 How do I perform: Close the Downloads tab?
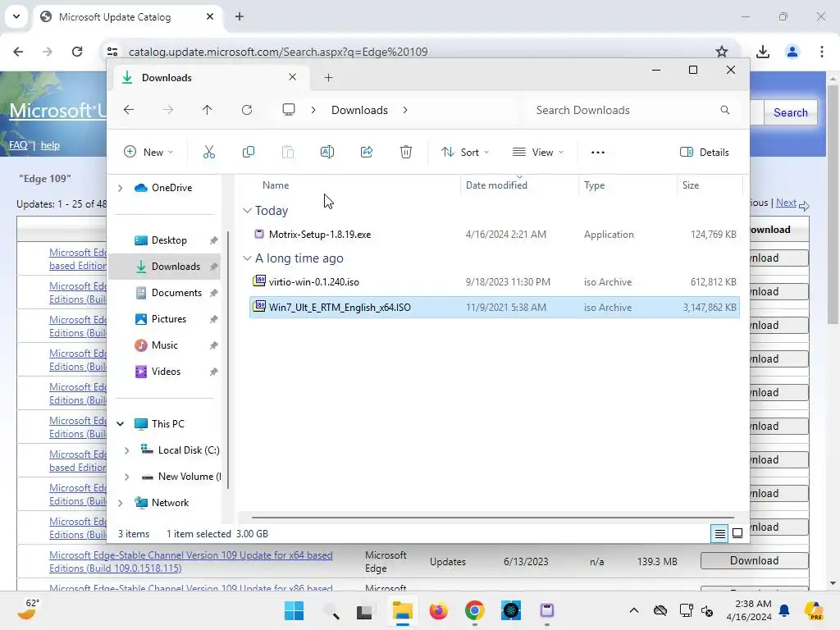tap(293, 77)
